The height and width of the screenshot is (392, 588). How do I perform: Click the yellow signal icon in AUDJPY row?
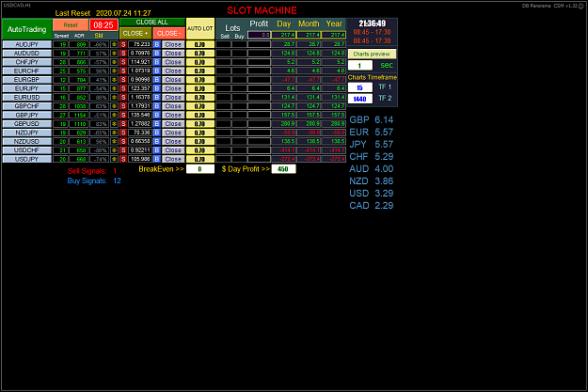tap(115, 44)
